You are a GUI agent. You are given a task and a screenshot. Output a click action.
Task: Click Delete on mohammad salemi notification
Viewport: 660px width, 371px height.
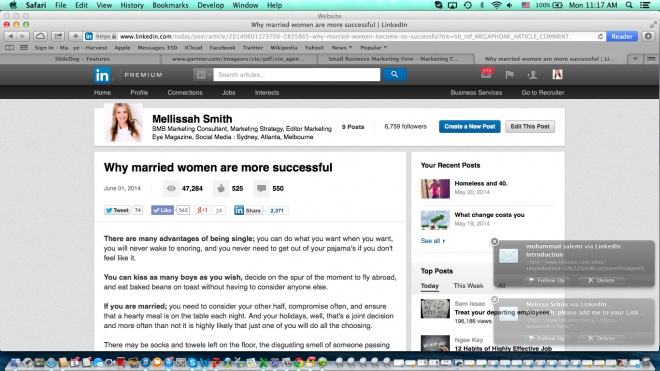pyautogui.click(x=601, y=280)
